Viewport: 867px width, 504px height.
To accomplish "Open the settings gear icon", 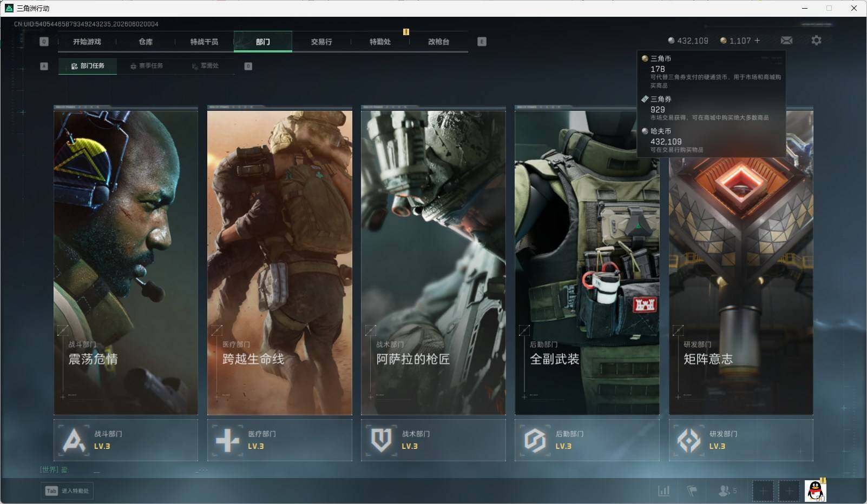I will tap(816, 41).
